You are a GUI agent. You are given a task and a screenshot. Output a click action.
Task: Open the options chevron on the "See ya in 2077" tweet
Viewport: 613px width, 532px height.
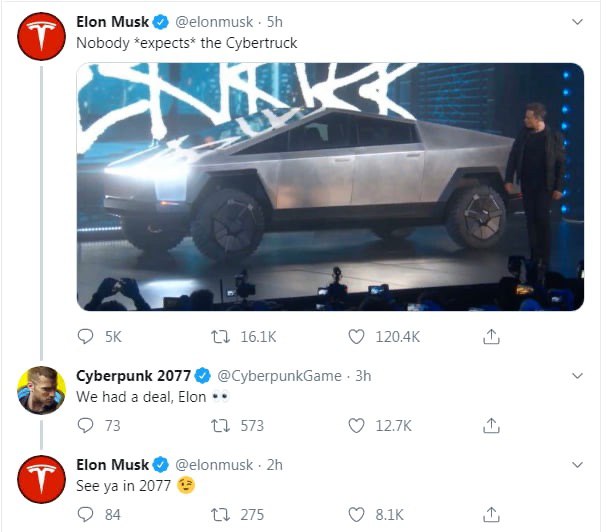point(577,465)
